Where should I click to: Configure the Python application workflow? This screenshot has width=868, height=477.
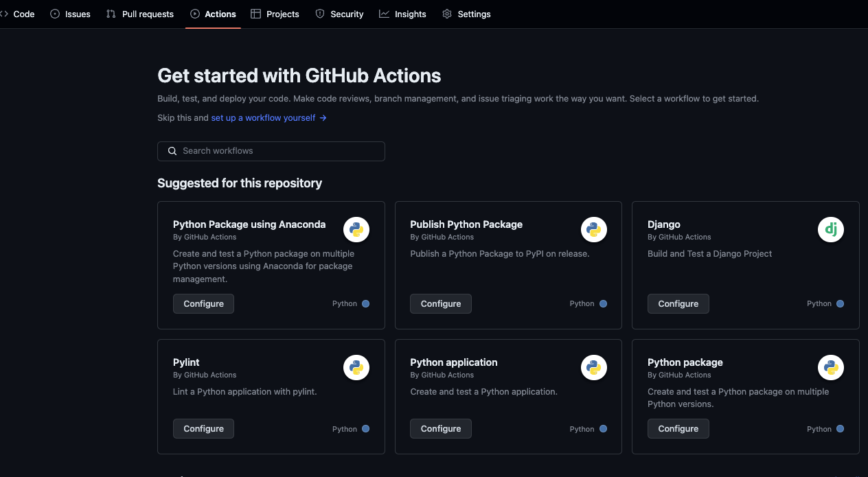coord(441,428)
